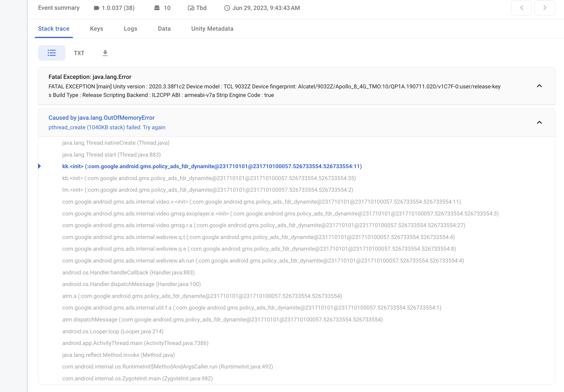Switch stack trace to raw TXT view
The height and width of the screenshot is (392, 564).
pos(79,53)
